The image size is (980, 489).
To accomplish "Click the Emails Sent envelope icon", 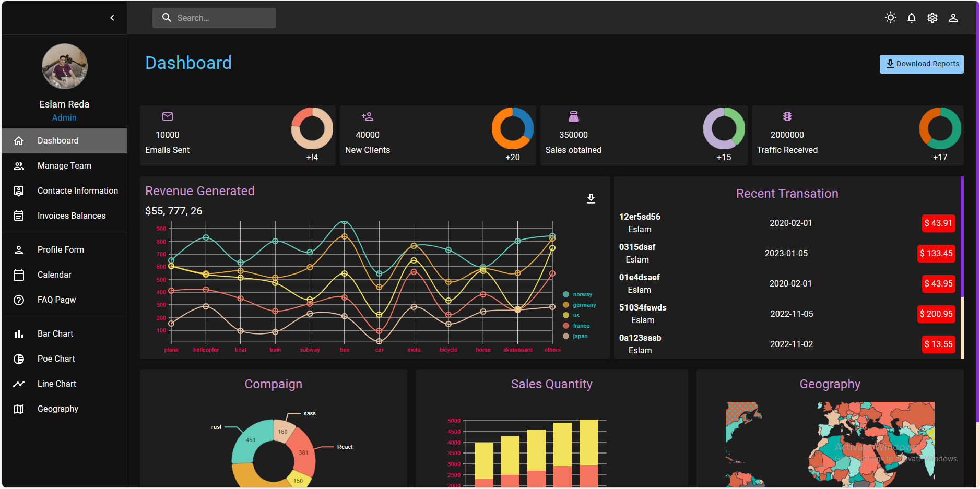I will tap(168, 116).
